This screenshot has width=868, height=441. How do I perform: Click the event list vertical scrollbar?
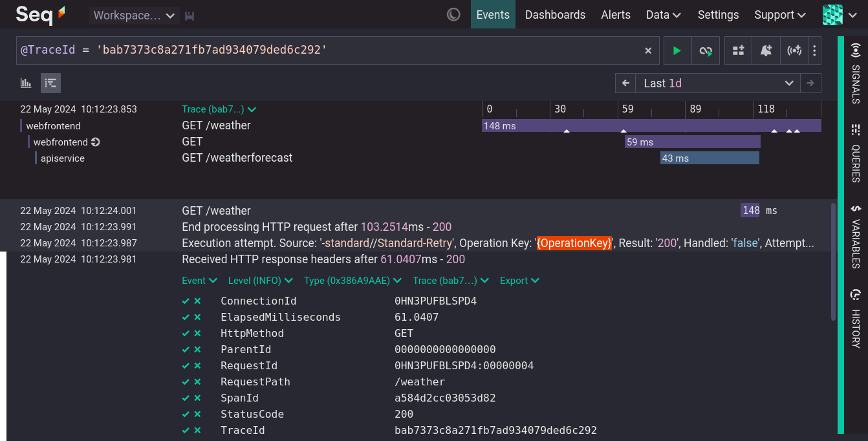[833, 261]
